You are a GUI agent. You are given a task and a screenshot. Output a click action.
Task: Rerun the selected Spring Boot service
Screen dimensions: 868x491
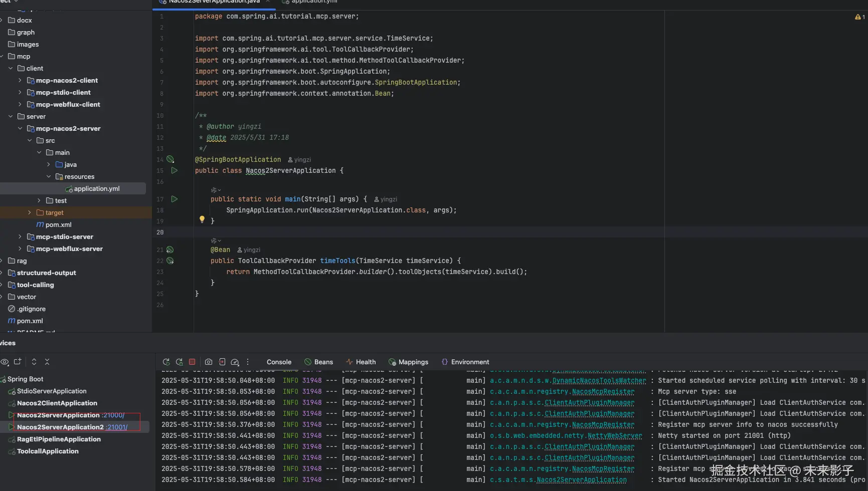[x=166, y=362]
